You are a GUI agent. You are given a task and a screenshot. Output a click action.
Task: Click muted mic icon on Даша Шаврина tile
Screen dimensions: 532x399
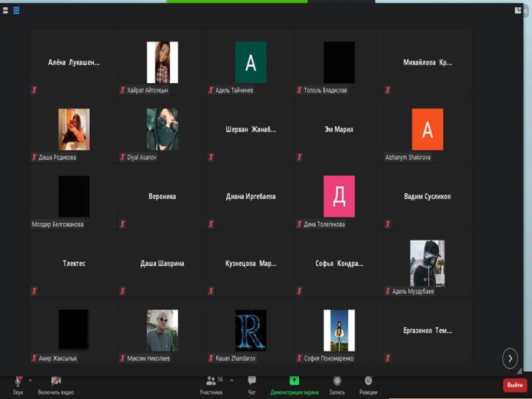123,291
